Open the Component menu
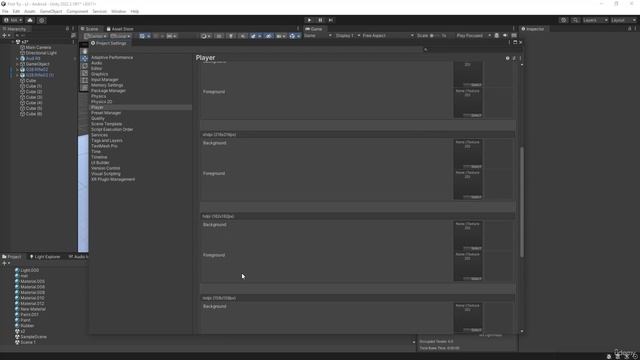Screen dimensions: 640x360 tap(77, 11)
